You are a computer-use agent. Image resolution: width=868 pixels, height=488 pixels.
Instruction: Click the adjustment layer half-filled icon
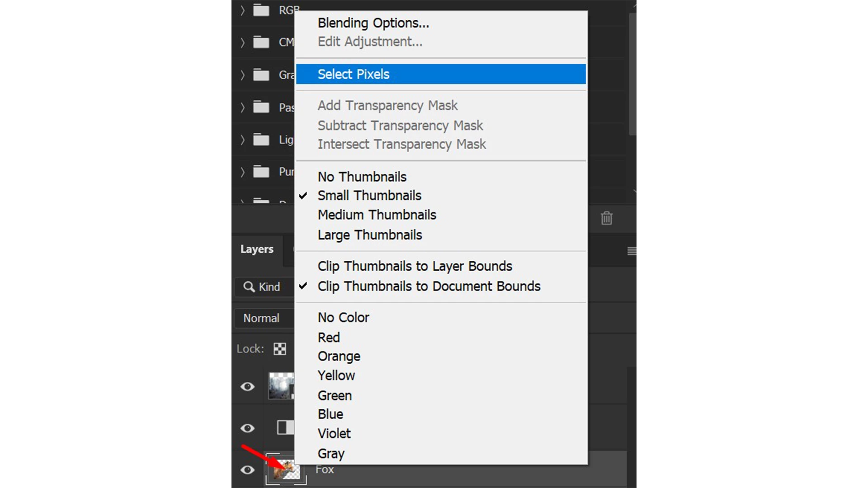coord(285,427)
